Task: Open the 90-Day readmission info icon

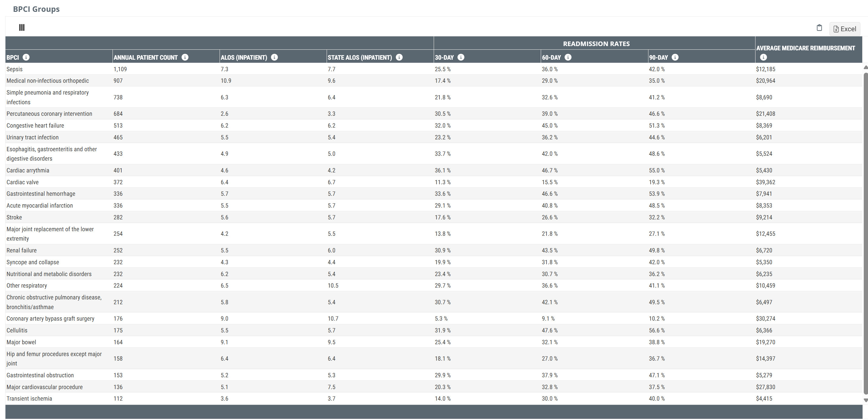Action: click(x=675, y=57)
